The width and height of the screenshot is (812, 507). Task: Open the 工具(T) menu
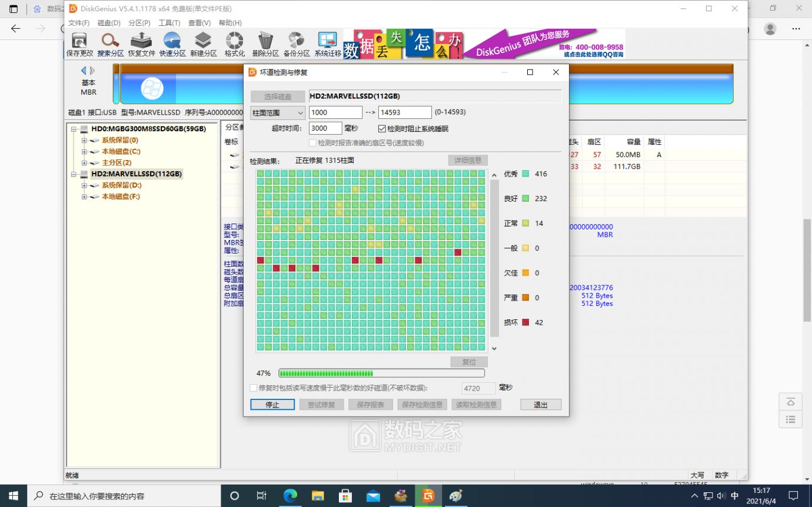tap(169, 23)
